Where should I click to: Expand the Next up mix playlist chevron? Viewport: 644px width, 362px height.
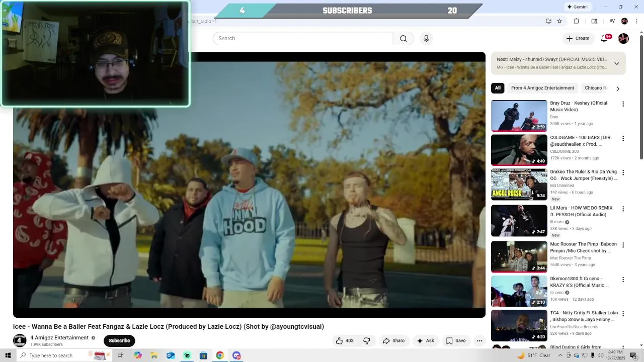click(x=617, y=63)
